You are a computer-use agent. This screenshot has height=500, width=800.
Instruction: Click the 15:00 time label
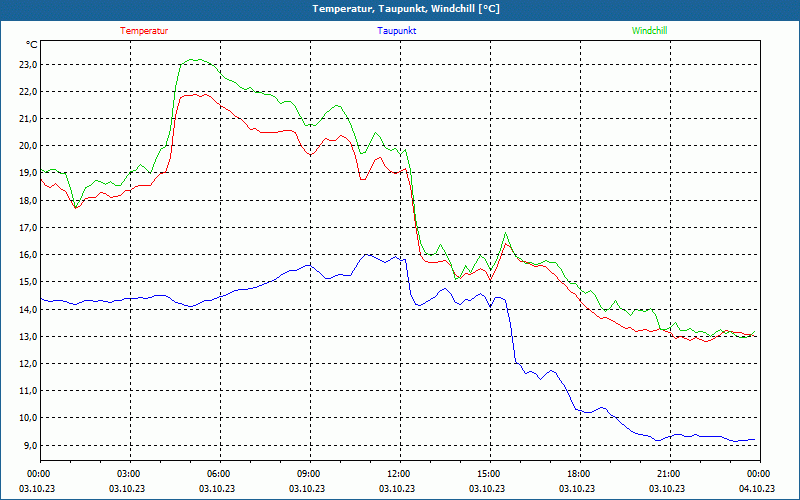[x=490, y=474]
